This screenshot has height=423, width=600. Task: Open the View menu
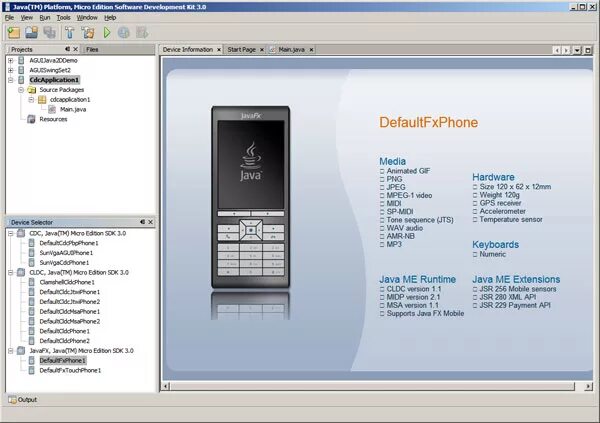(26, 18)
